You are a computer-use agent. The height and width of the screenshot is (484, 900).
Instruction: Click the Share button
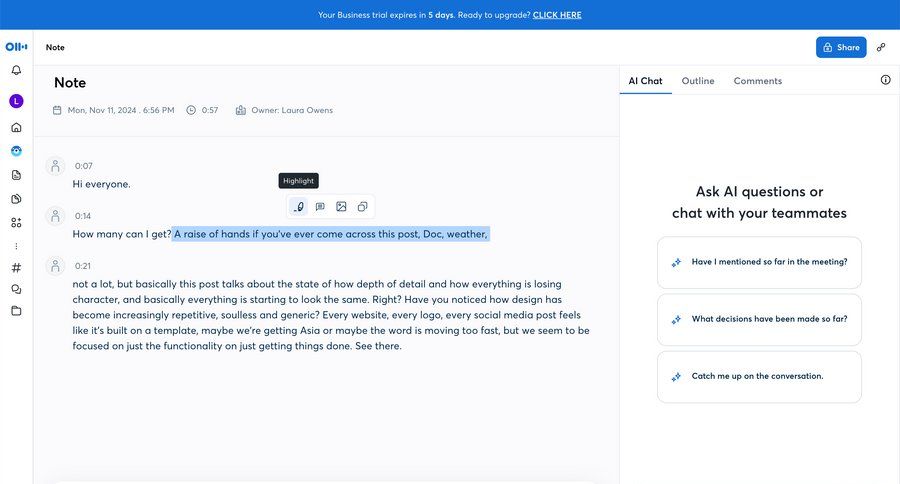coord(841,48)
